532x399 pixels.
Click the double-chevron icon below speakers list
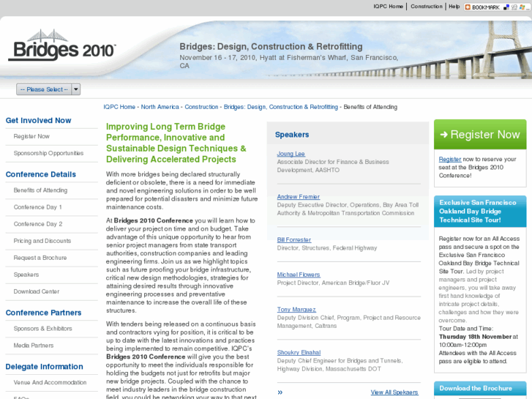tap(280, 392)
